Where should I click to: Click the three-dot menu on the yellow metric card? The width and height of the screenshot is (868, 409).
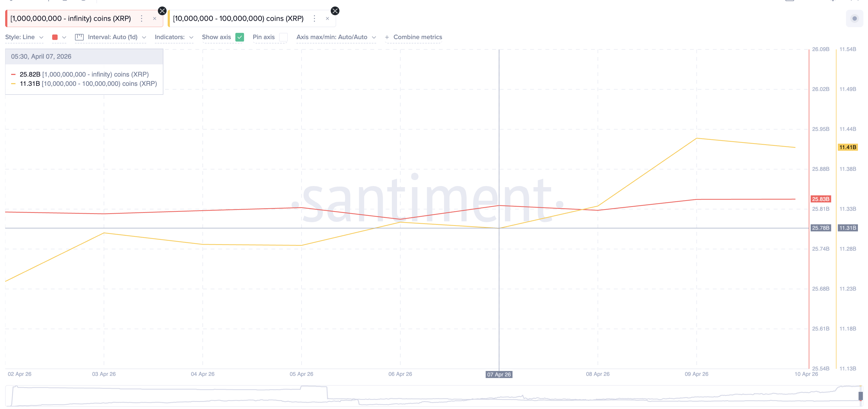tap(314, 18)
